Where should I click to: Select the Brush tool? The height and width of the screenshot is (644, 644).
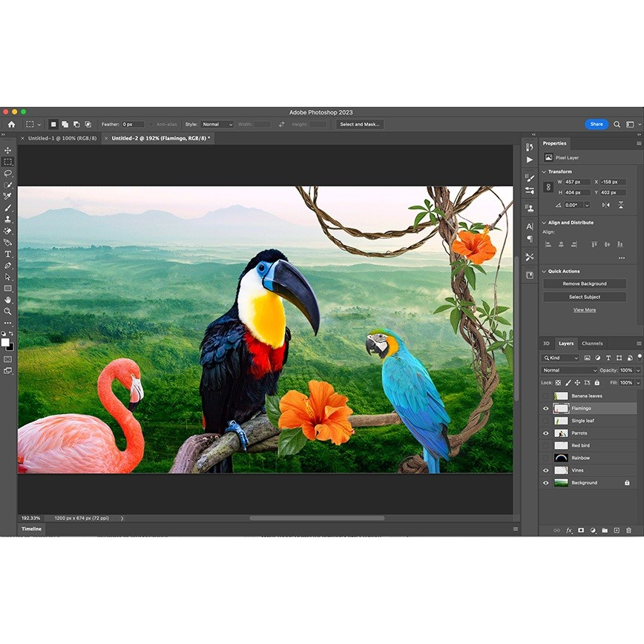(x=8, y=206)
